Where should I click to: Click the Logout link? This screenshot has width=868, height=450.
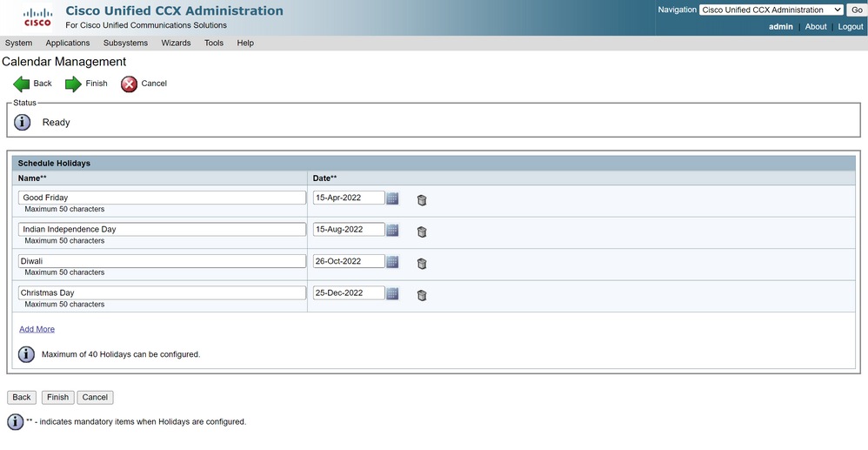pyautogui.click(x=851, y=27)
